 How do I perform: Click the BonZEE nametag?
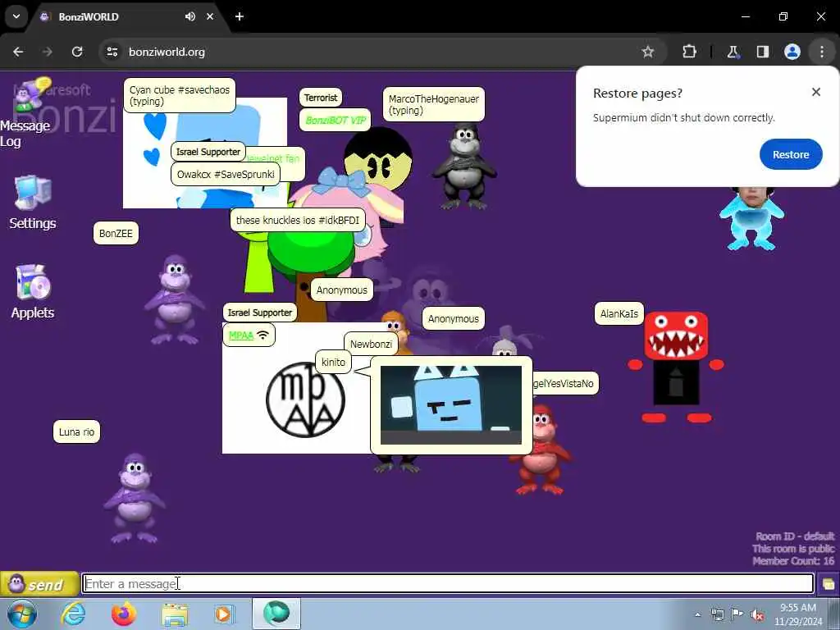(x=116, y=233)
